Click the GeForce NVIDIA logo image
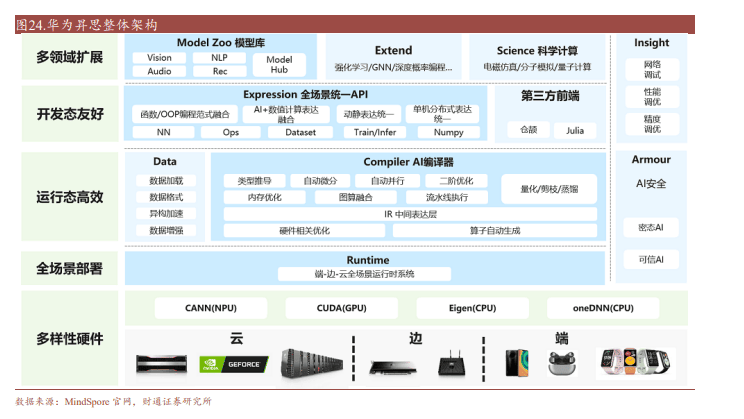This screenshot has height=419, width=744. [234, 364]
